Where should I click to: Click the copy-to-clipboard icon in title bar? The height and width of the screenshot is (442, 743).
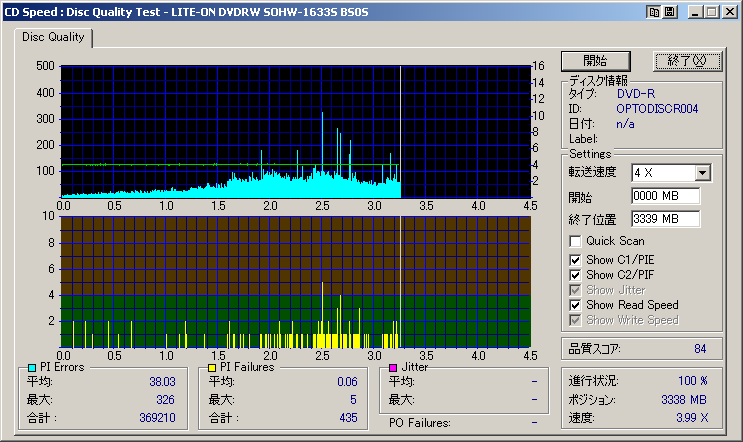click(654, 12)
